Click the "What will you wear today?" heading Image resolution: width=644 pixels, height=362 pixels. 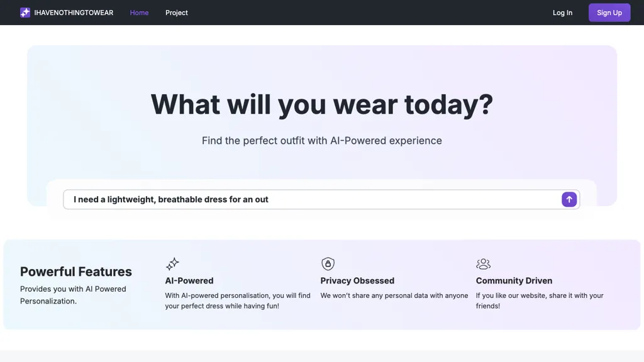click(322, 104)
